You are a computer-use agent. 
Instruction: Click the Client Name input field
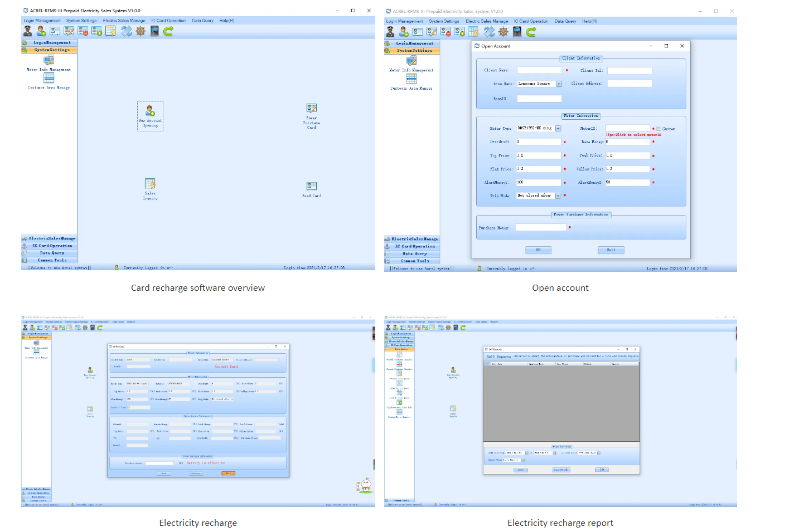539,71
